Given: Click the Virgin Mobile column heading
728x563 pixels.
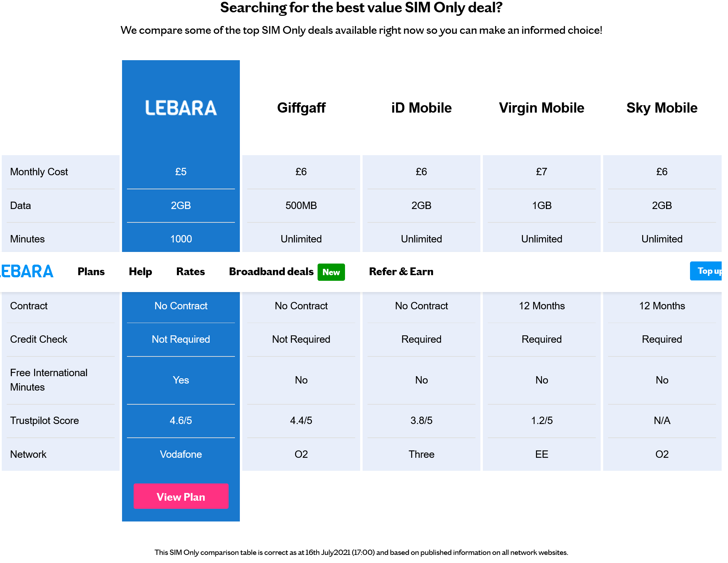Looking at the screenshot, I should click(541, 108).
